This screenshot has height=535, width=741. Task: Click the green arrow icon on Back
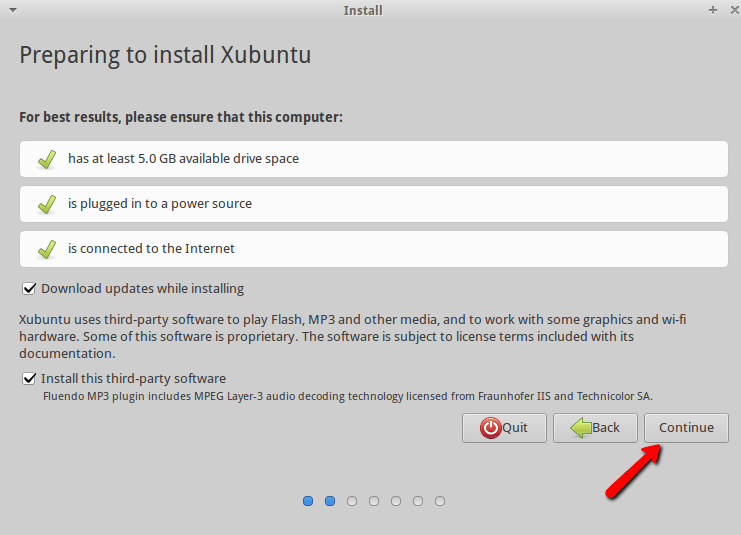tap(581, 428)
